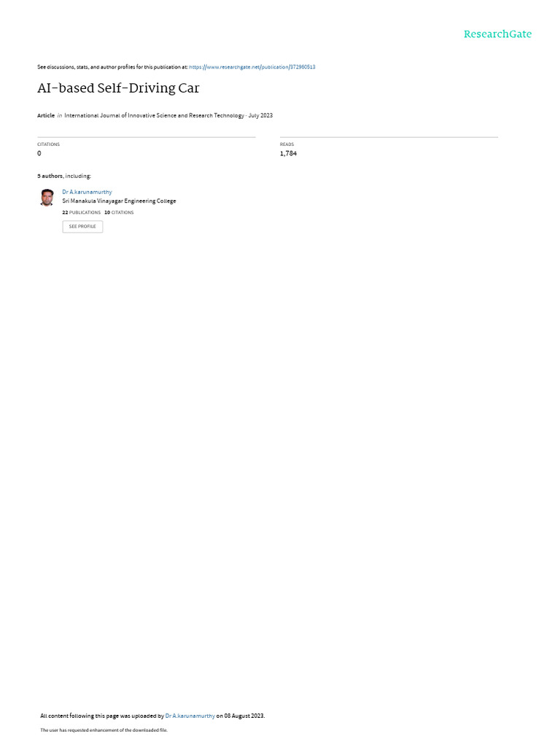Click the CITATIONS count of 0
The height and width of the screenshot is (747, 560).
pos(39,153)
